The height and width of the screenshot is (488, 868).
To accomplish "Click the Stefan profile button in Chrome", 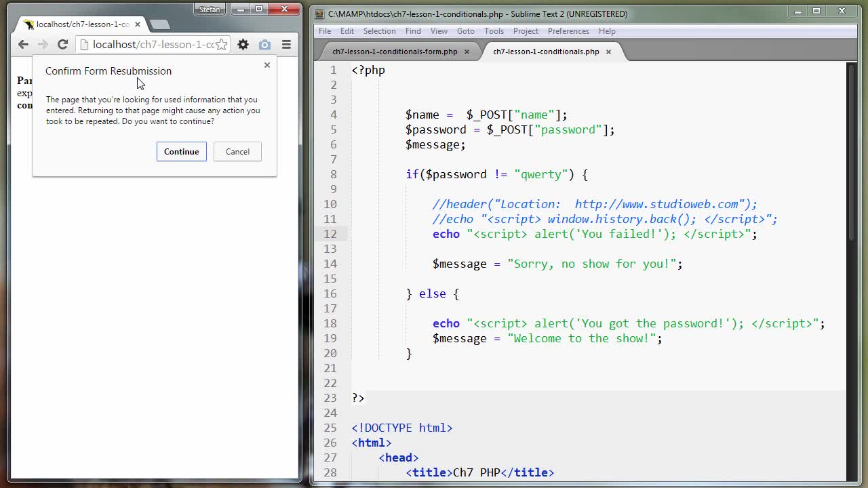I will point(210,9).
